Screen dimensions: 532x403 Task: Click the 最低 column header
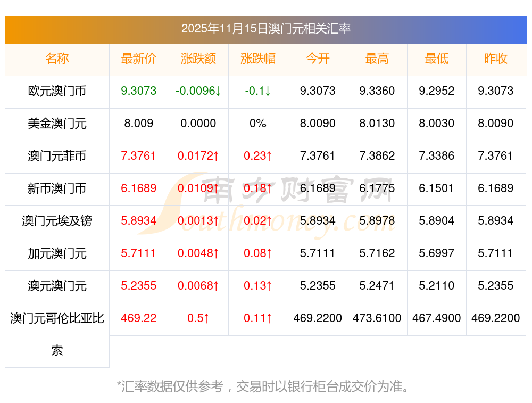coord(437,59)
